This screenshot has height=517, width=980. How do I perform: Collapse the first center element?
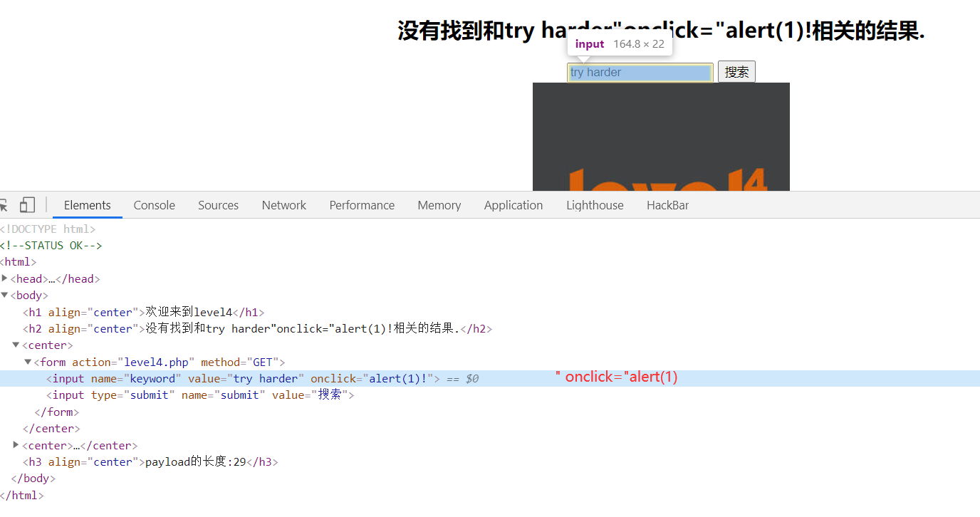16,345
